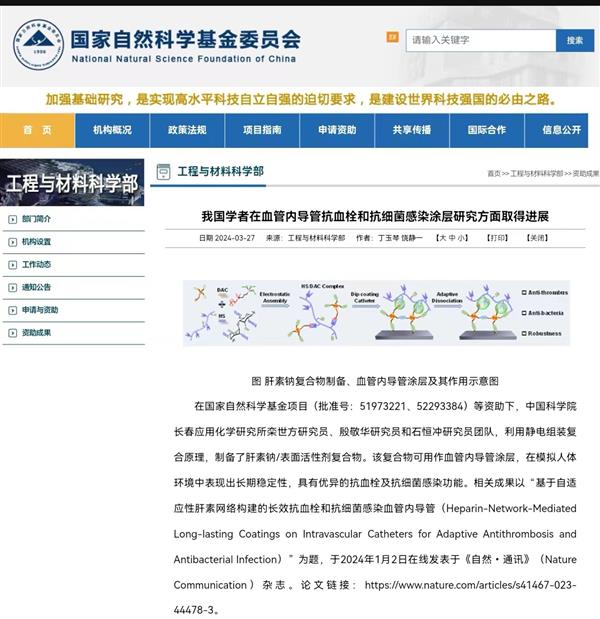Click the arrow icon next to 部门简介
Viewport: 600px width, 619px height.
tap(11, 219)
